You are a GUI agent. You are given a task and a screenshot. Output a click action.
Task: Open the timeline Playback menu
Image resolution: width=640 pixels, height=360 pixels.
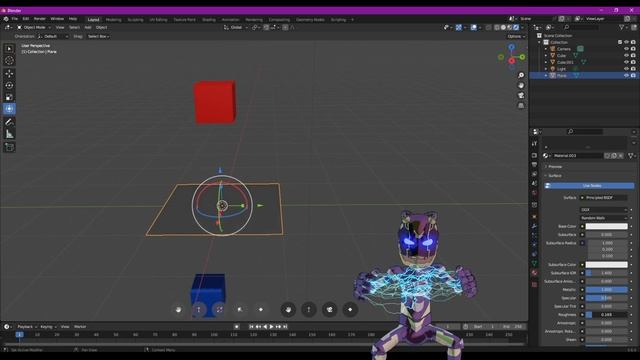[x=26, y=327]
